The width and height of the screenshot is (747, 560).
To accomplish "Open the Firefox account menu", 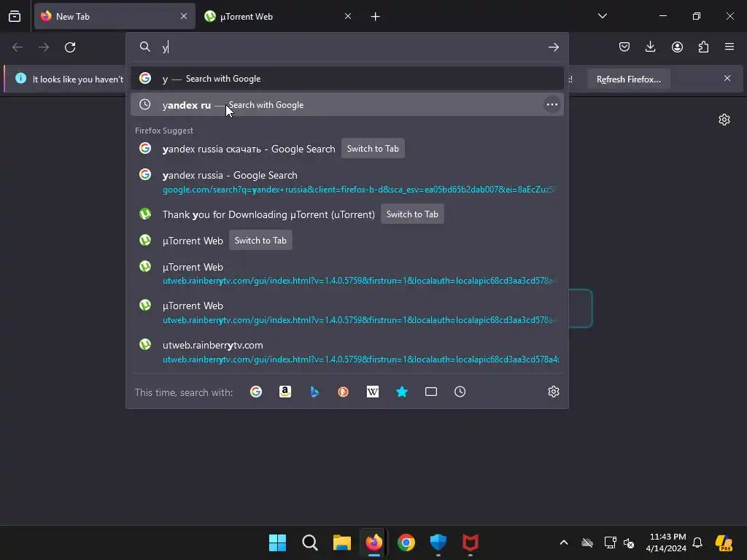I will coord(677,47).
